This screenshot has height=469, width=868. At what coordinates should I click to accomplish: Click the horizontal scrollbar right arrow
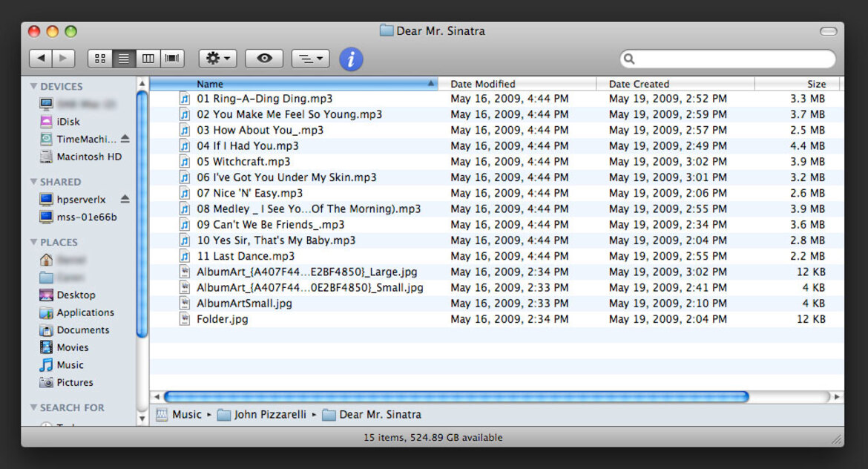coord(837,396)
